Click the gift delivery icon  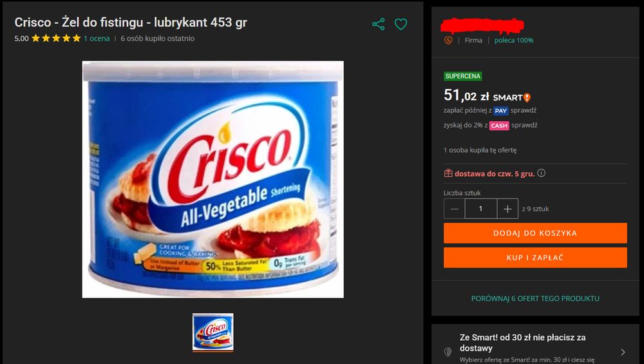pos(448,173)
